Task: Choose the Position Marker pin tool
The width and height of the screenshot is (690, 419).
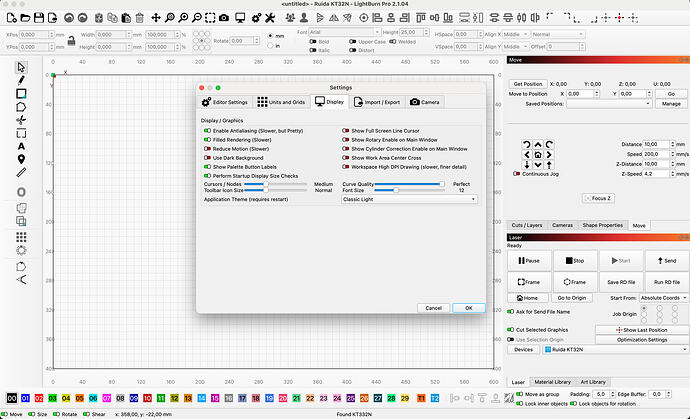Action: coord(21,159)
